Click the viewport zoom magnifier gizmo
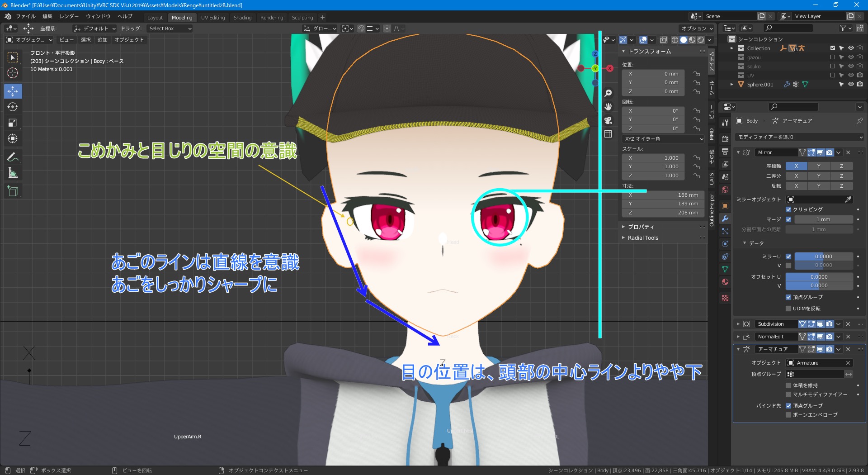Screen dimensions: 868x475 point(608,93)
